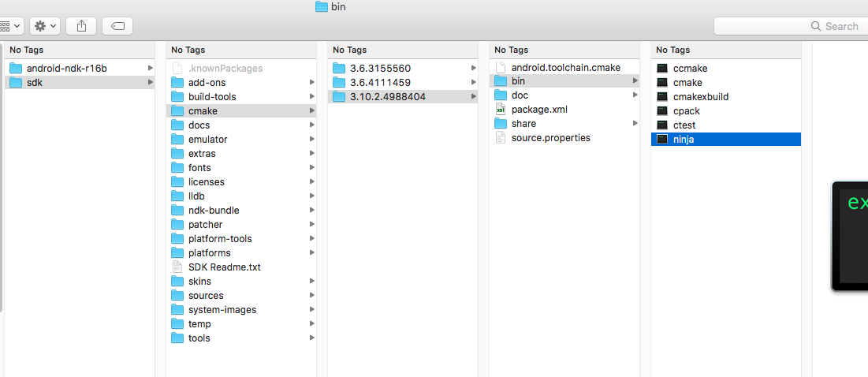Click the bin folder title at window top
Image resolution: width=868 pixels, height=377 pixels.
(x=330, y=6)
